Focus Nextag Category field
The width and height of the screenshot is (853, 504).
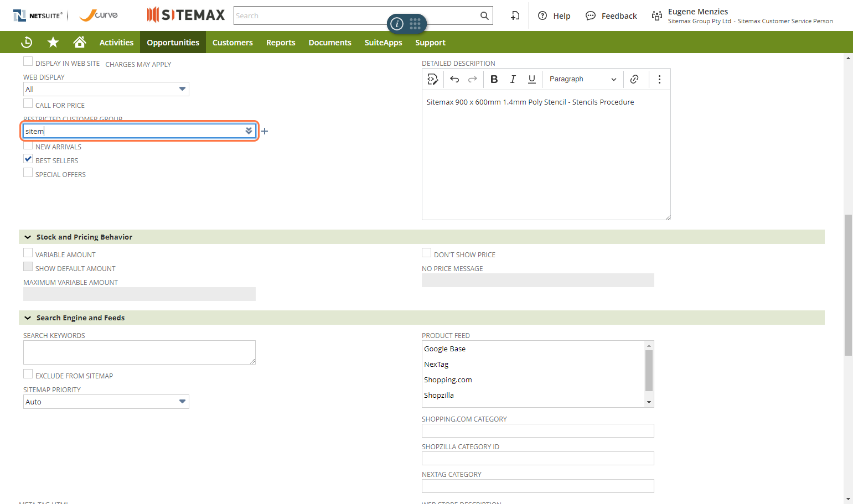click(538, 486)
